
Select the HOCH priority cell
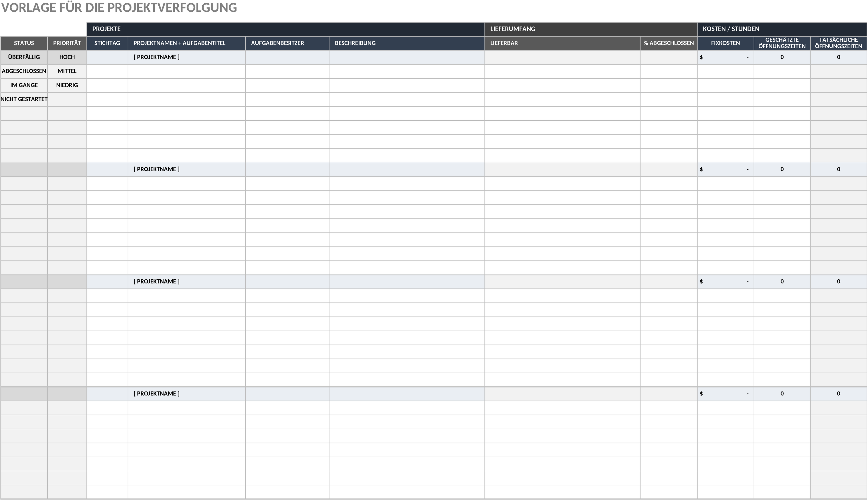click(67, 57)
